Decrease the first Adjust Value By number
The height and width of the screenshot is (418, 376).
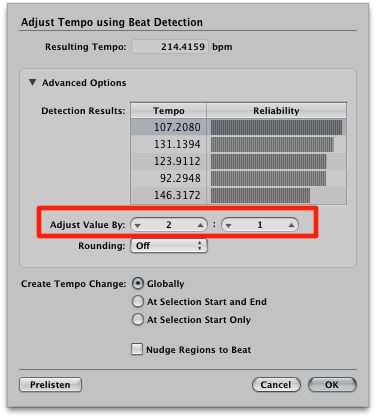[137, 225]
